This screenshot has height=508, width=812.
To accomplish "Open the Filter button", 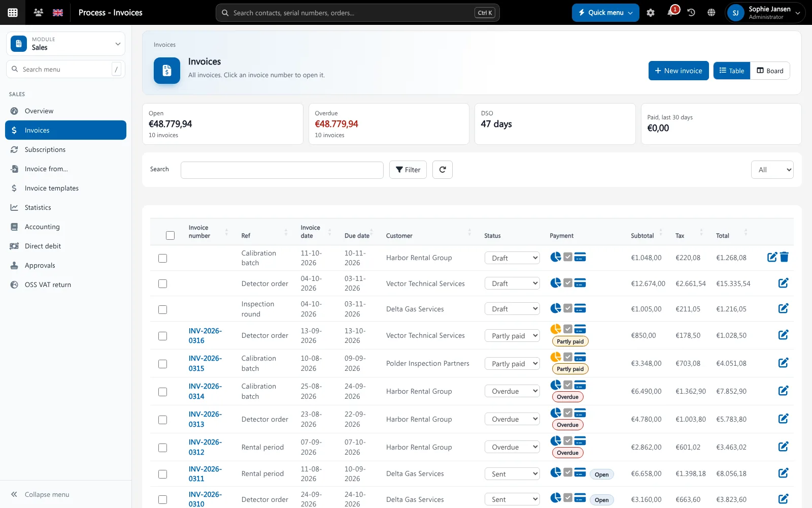I will pyautogui.click(x=408, y=170).
